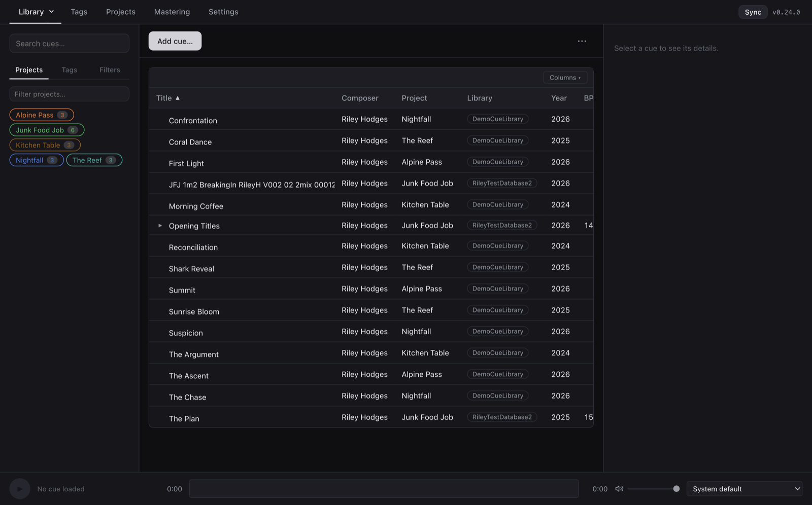The height and width of the screenshot is (505, 812).
Task: Sort by the Composer column header
Action: click(360, 98)
